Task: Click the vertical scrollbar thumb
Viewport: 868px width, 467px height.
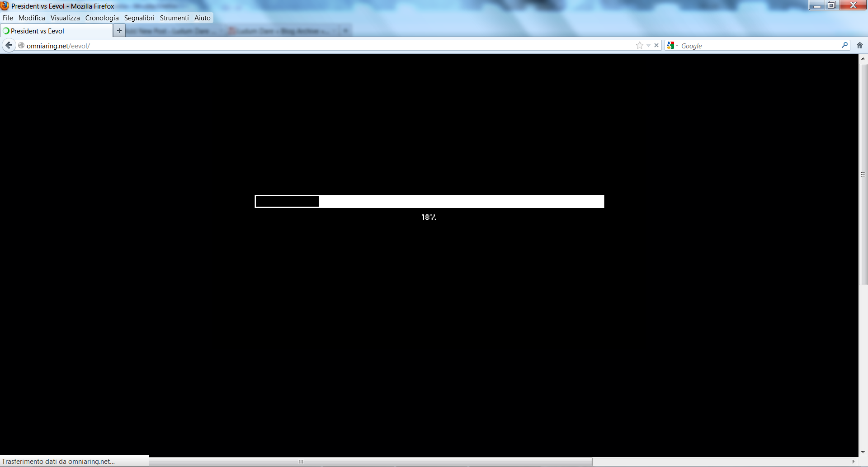Action: 863,175
